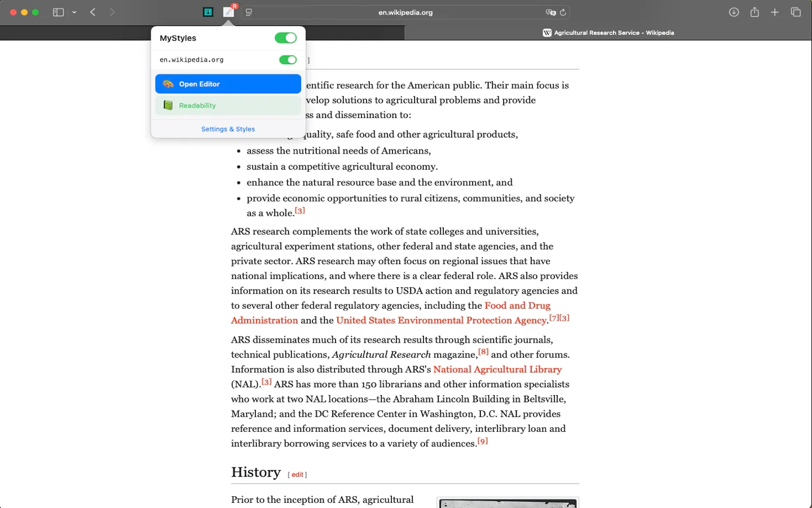Click the edit link beside History
The image size is (812, 508).
(x=297, y=475)
